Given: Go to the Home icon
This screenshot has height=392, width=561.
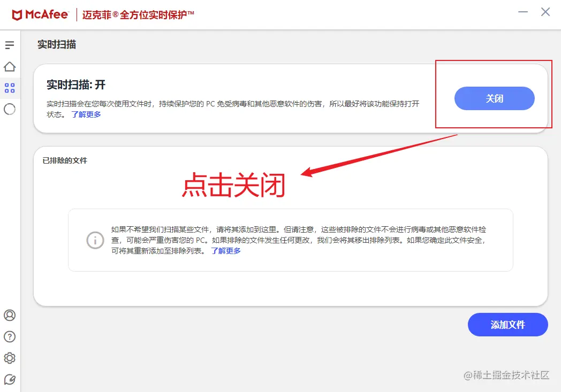Looking at the screenshot, I should [x=10, y=66].
